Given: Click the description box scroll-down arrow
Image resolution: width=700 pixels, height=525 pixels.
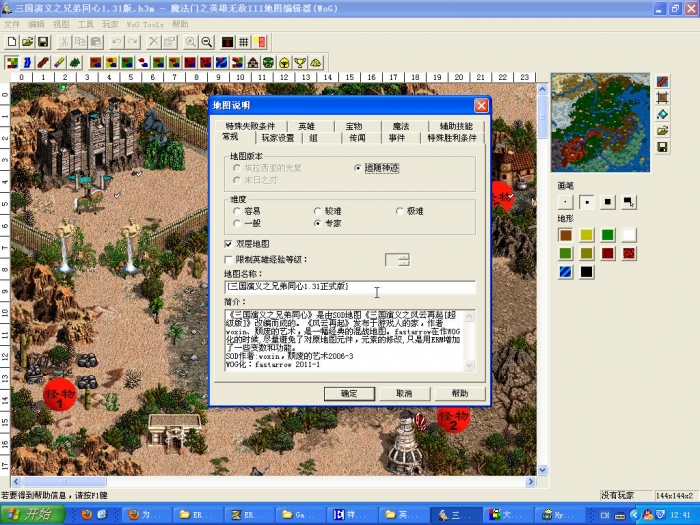Looking at the screenshot, I should 469,366.
